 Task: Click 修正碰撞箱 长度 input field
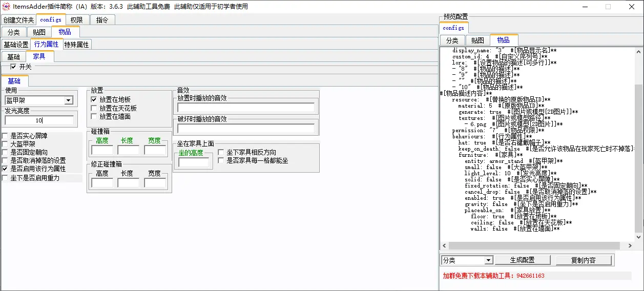[128, 183]
